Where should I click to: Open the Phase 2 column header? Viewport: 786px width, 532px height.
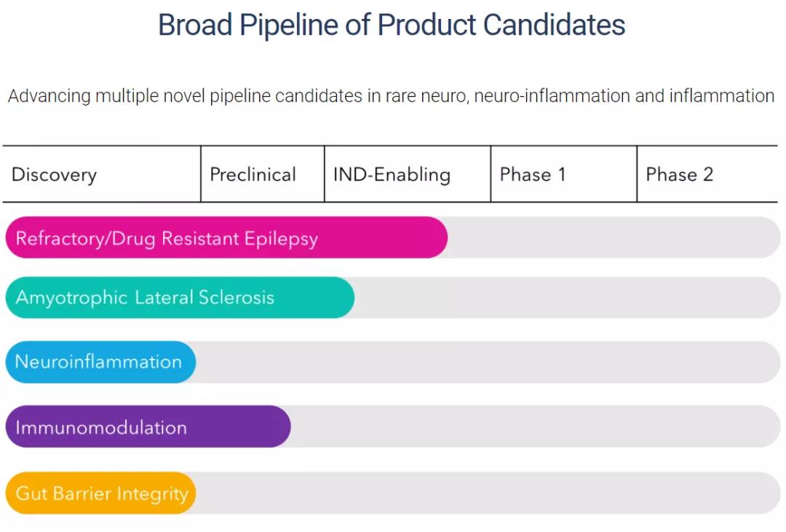pyautogui.click(x=680, y=175)
